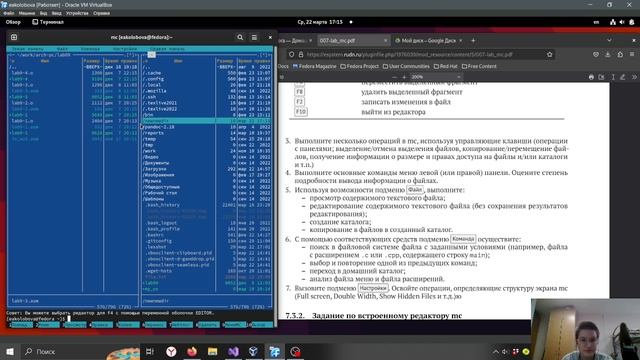Open a new browser tab with plus
Image resolution: width=640 pixels, height=360 pixels.
(473, 40)
